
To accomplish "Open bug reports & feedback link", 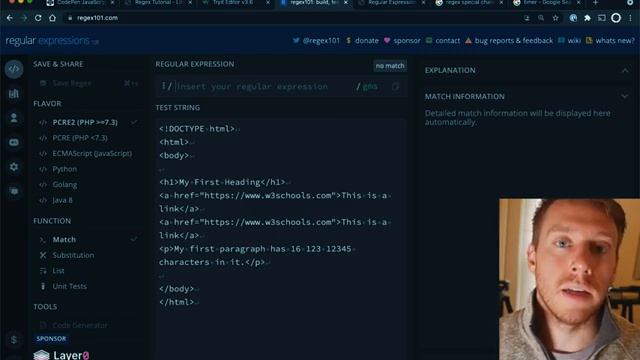I will [509, 40].
